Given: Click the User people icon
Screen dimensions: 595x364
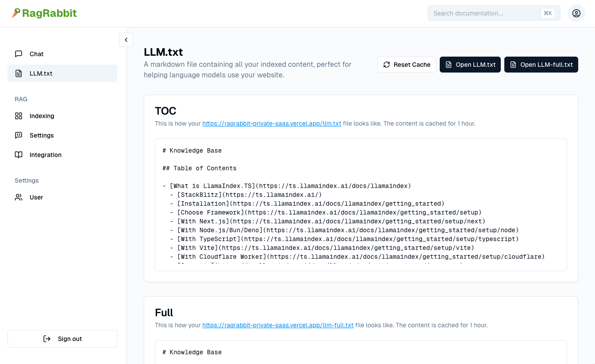Looking at the screenshot, I should click(19, 197).
